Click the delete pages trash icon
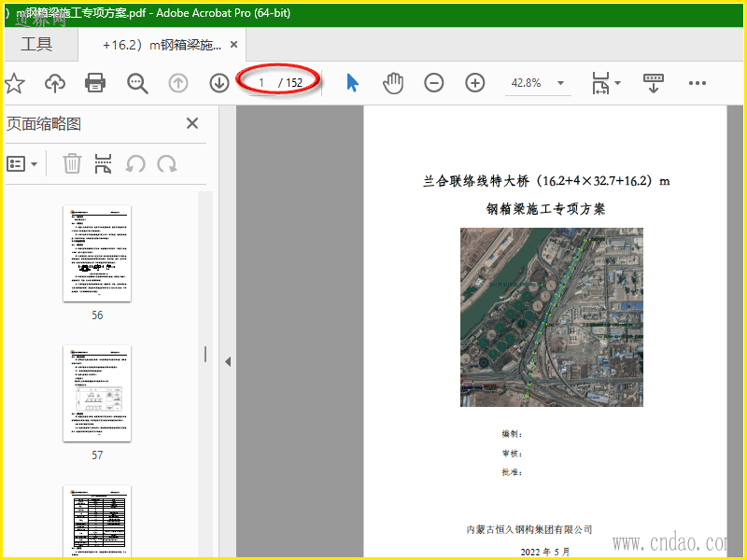The height and width of the screenshot is (560, 747). click(x=72, y=163)
